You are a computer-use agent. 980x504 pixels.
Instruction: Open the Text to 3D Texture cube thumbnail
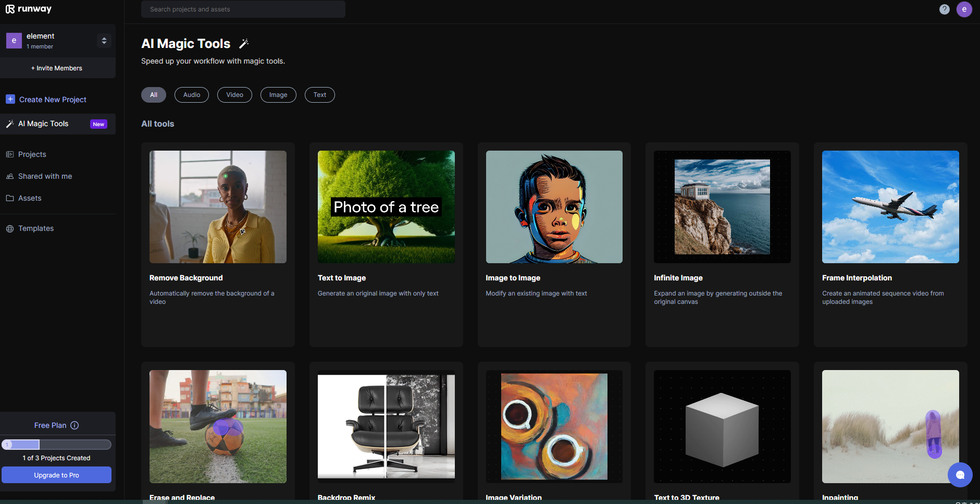click(722, 426)
